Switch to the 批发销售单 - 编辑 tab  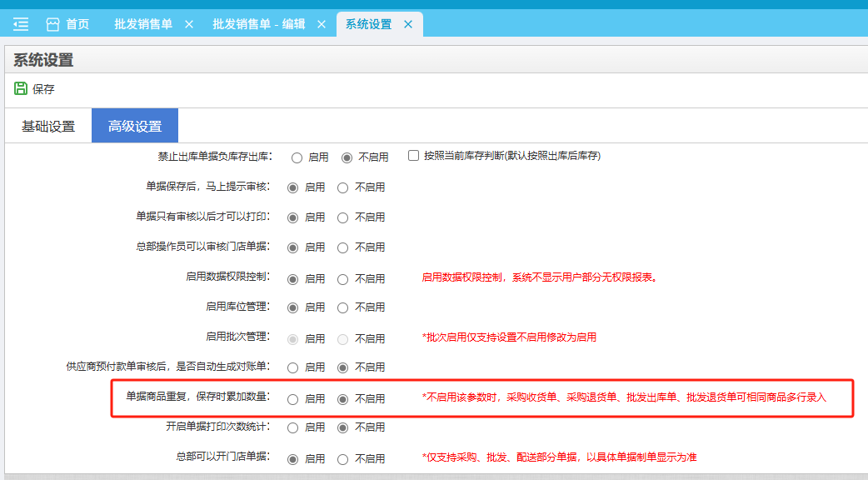(x=259, y=24)
